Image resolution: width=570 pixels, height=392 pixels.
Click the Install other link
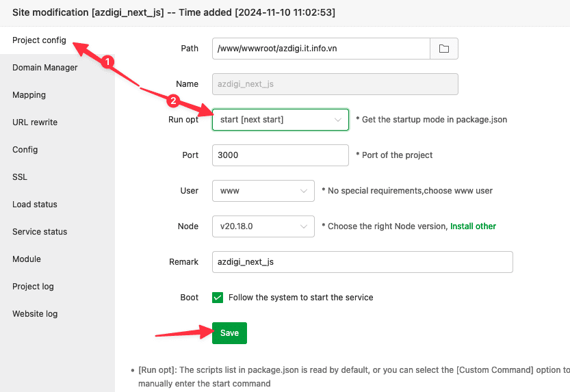pos(473,226)
